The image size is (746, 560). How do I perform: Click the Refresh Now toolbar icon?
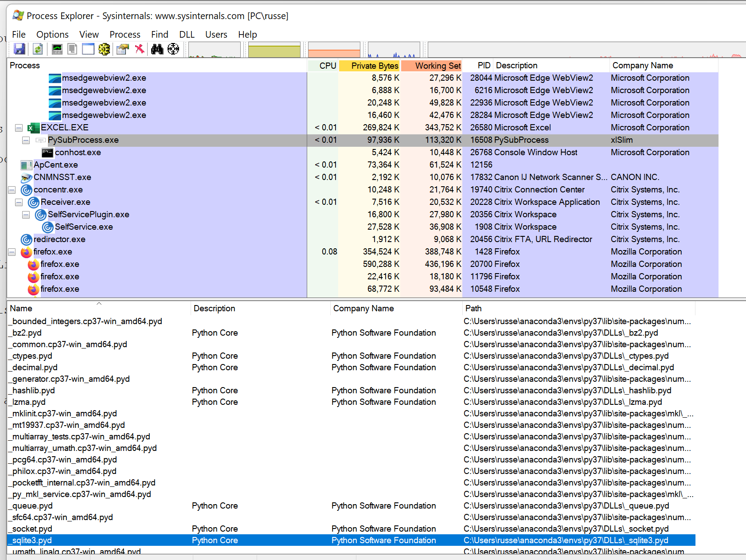pyautogui.click(x=38, y=49)
